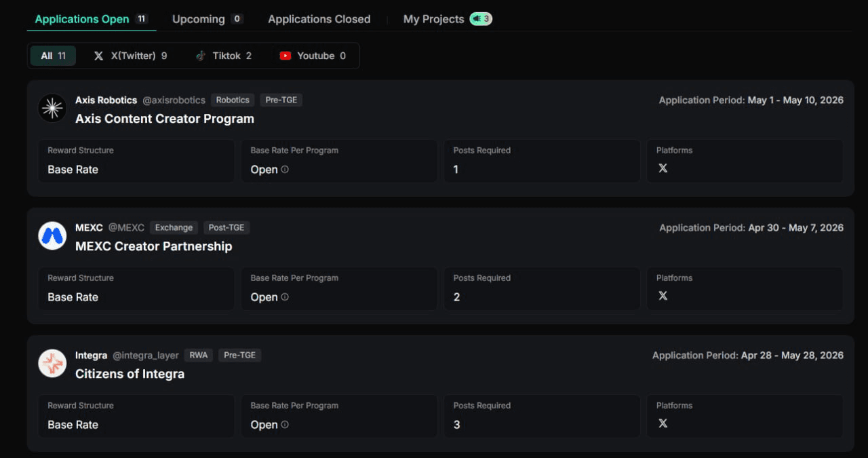Click the info icon beside Open in Axis card
This screenshot has height=458, width=868.
[285, 170]
